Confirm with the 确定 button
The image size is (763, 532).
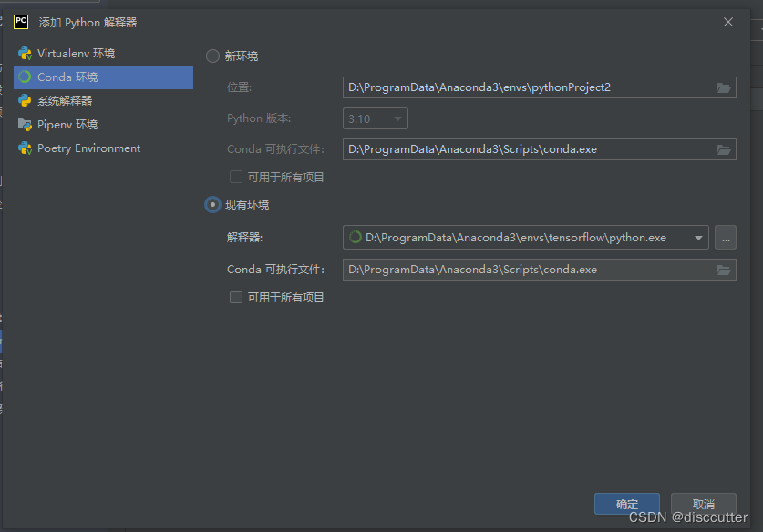pos(627,504)
